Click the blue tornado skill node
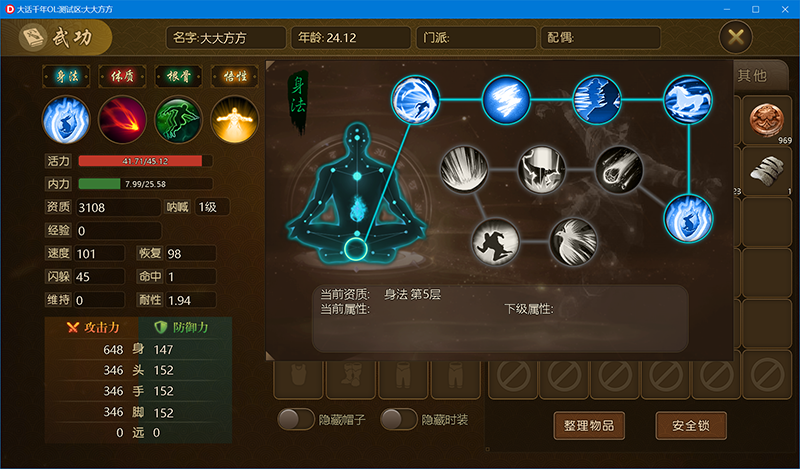 pyautogui.click(x=506, y=100)
